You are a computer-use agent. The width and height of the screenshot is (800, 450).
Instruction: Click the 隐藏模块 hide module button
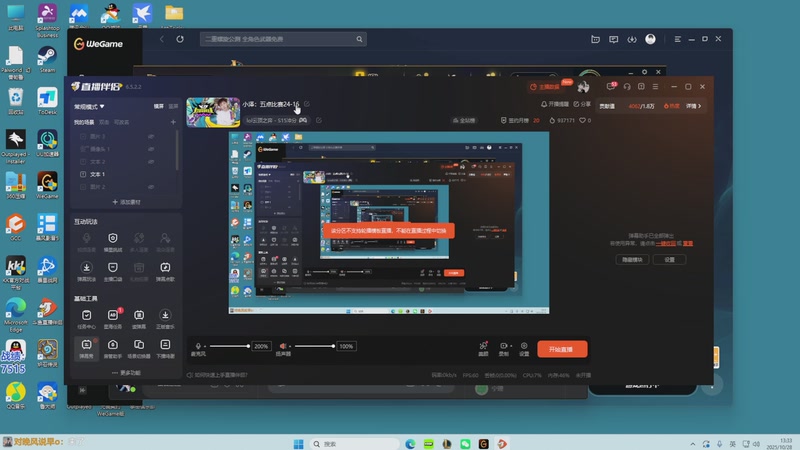coord(632,260)
